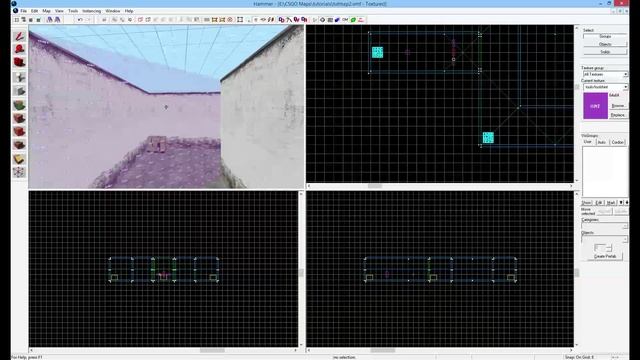Open the Help menu
This screenshot has width=640, height=360.
(129, 11)
